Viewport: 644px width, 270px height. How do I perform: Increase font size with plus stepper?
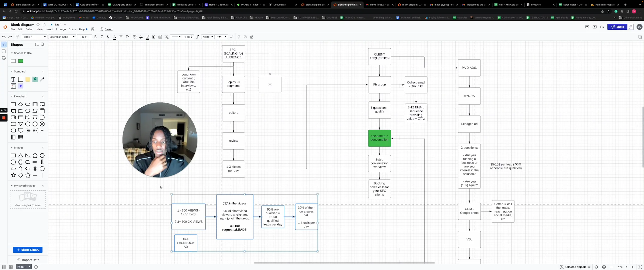click(90, 37)
